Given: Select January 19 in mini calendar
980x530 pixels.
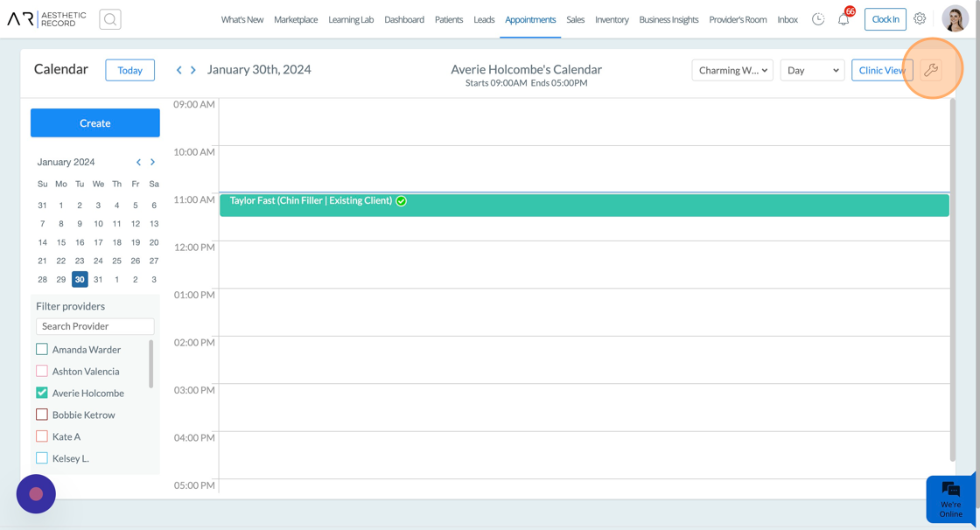Looking at the screenshot, I should [136, 242].
